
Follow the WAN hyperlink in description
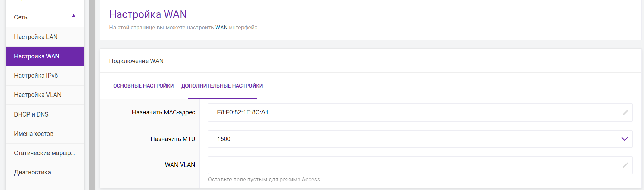point(222,28)
